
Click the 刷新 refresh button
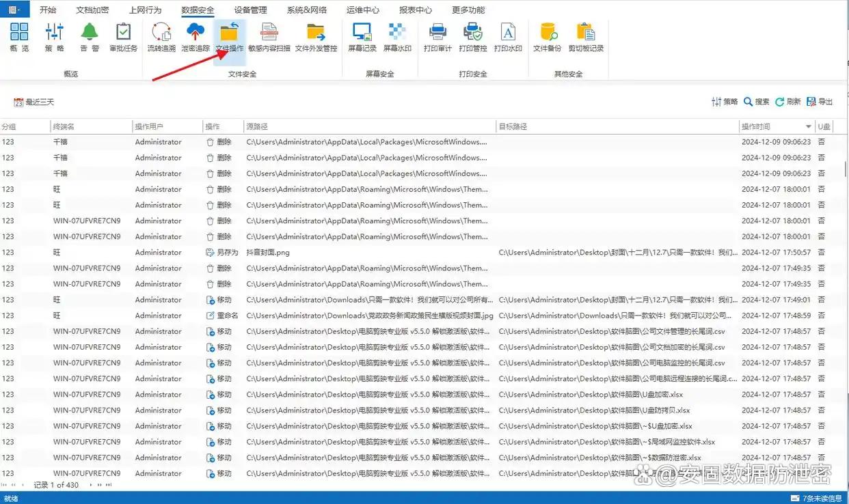[787, 102]
